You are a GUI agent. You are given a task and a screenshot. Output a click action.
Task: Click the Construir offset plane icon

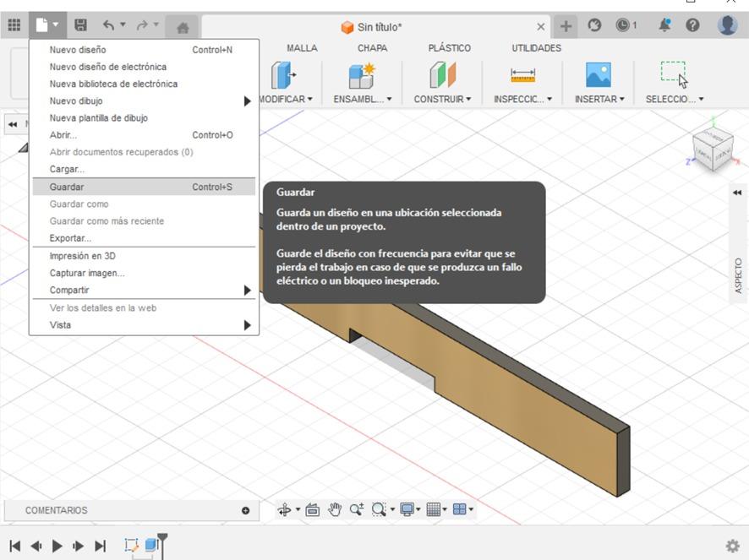coord(442,75)
